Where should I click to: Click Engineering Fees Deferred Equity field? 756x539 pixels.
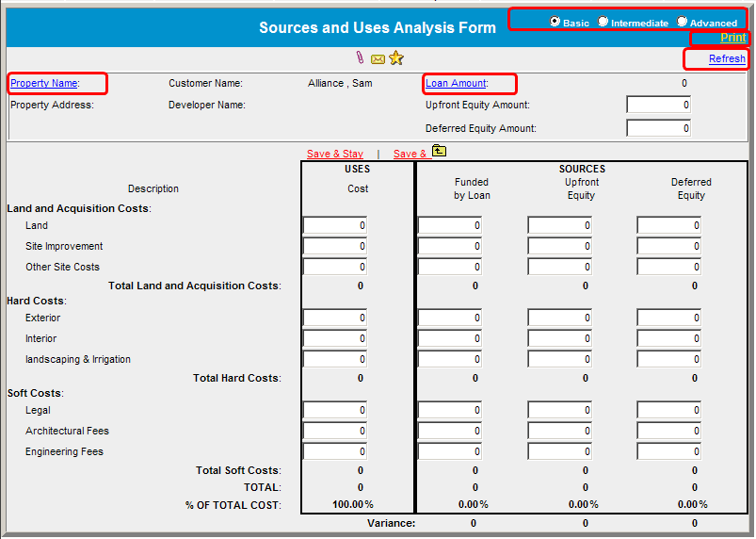[x=669, y=451]
